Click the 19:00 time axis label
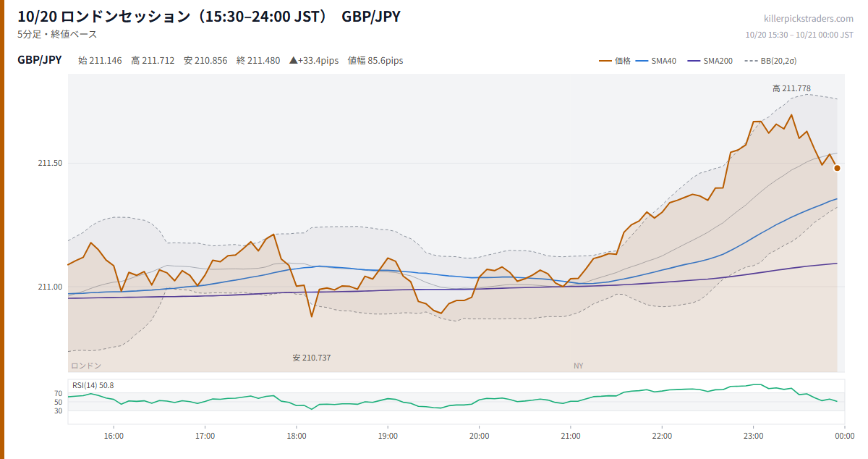This screenshot has height=459, width=868. coord(388,436)
